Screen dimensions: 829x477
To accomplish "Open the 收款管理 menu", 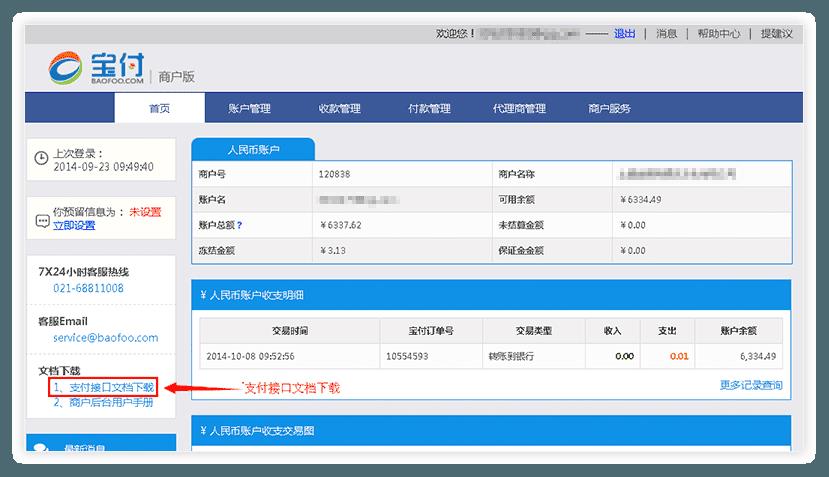I will [x=339, y=108].
